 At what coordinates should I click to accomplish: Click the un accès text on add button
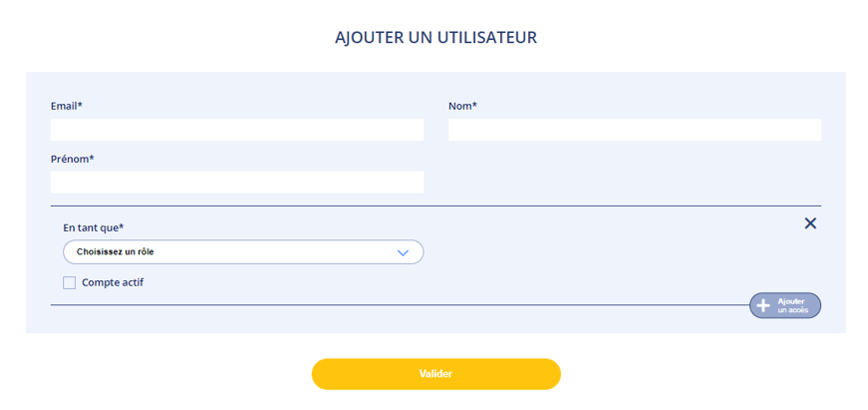pos(792,310)
